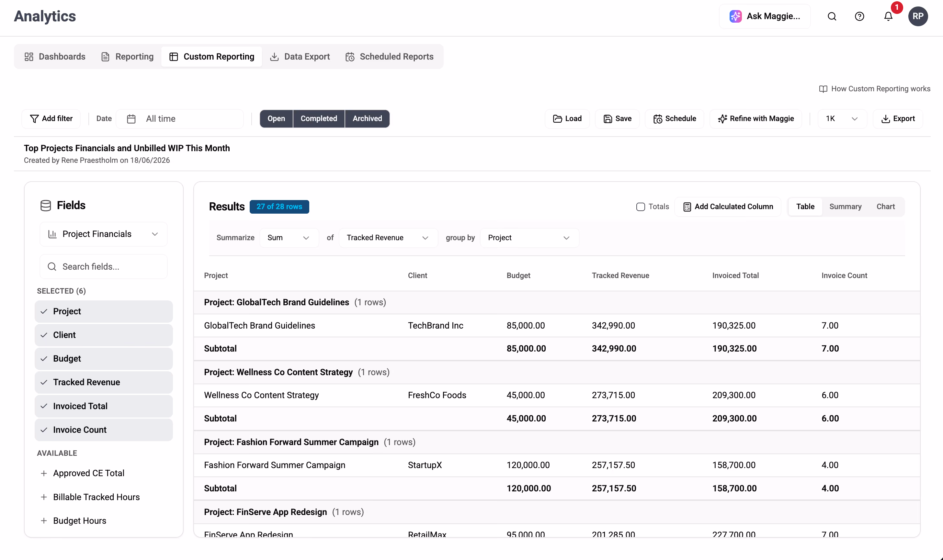Click Add Calculated Column
The height and width of the screenshot is (560, 943).
pyautogui.click(x=728, y=207)
